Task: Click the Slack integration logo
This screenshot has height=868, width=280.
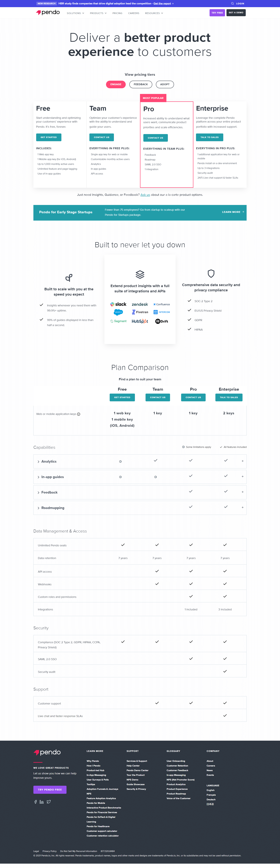Action: click(118, 304)
